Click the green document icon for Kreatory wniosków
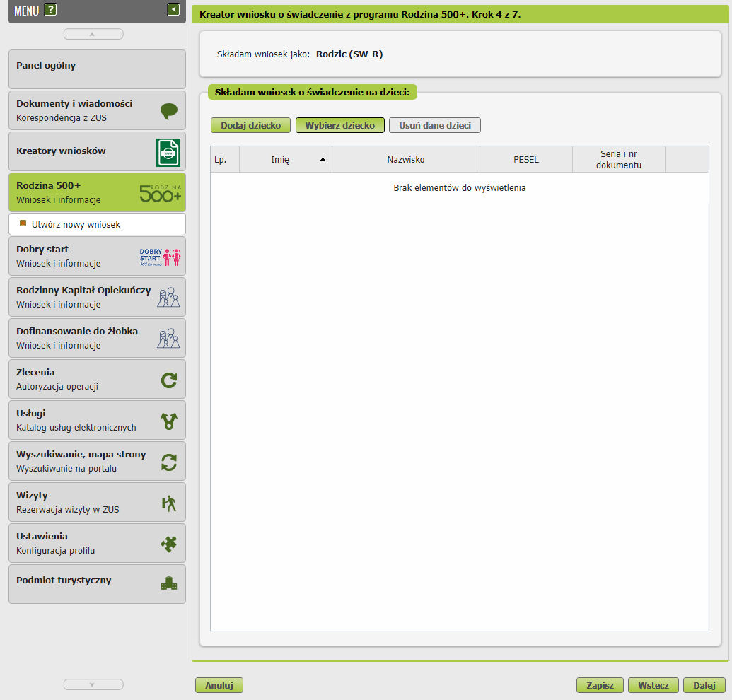 point(168,152)
